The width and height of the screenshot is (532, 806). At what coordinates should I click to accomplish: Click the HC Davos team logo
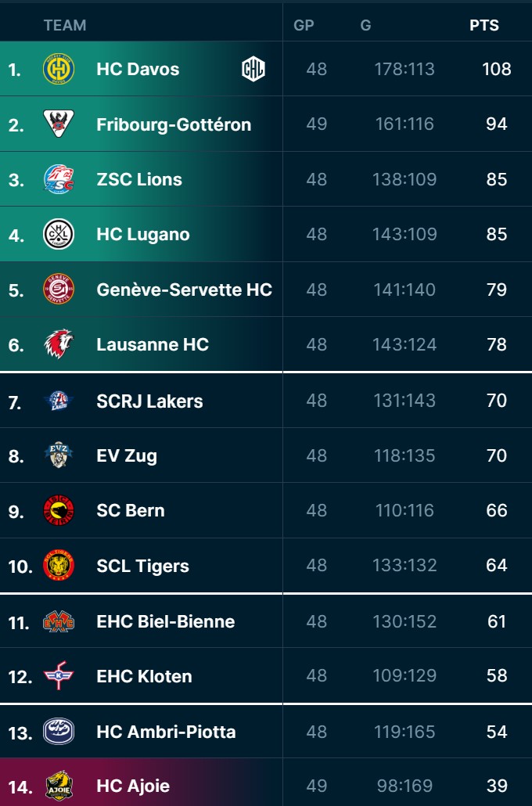click(59, 69)
